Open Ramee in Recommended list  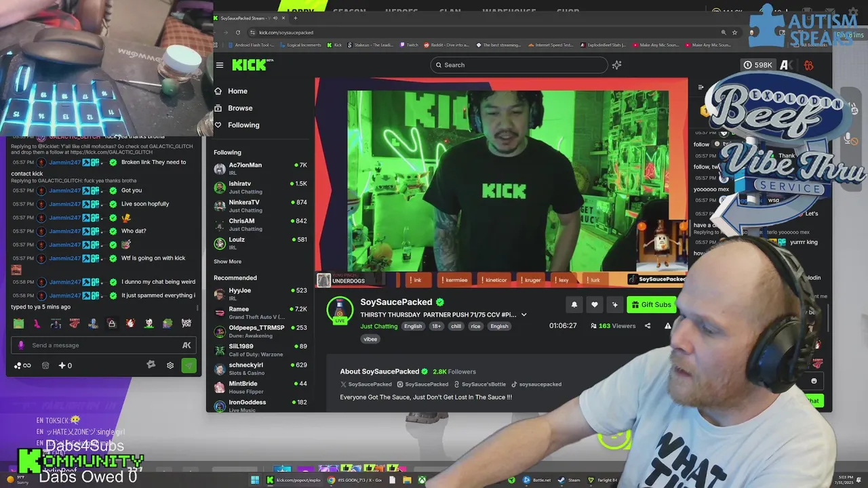tap(260, 312)
